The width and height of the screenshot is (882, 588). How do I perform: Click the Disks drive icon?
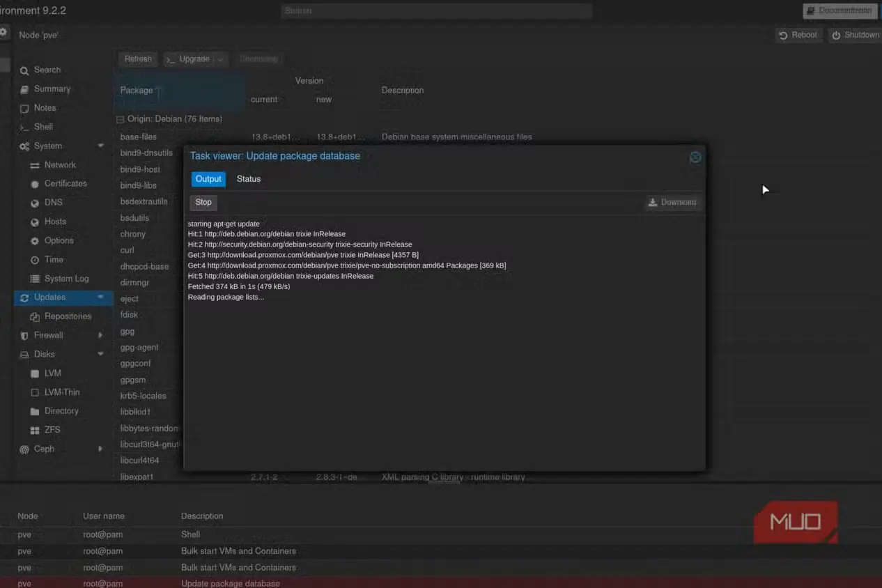point(24,355)
